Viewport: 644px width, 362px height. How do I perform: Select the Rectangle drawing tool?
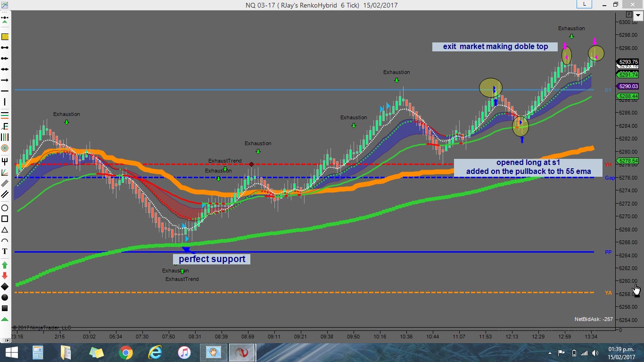coord(5,219)
